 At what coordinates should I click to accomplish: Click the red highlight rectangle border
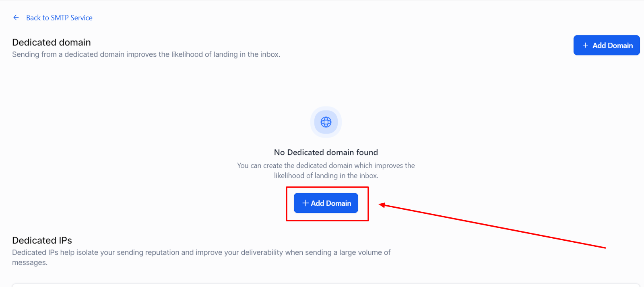(x=287, y=204)
